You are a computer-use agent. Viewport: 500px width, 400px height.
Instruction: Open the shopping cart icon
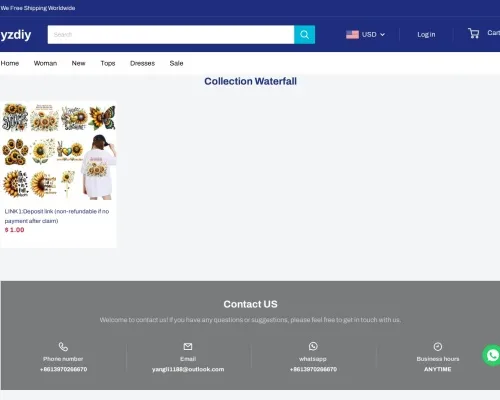(x=474, y=33)
